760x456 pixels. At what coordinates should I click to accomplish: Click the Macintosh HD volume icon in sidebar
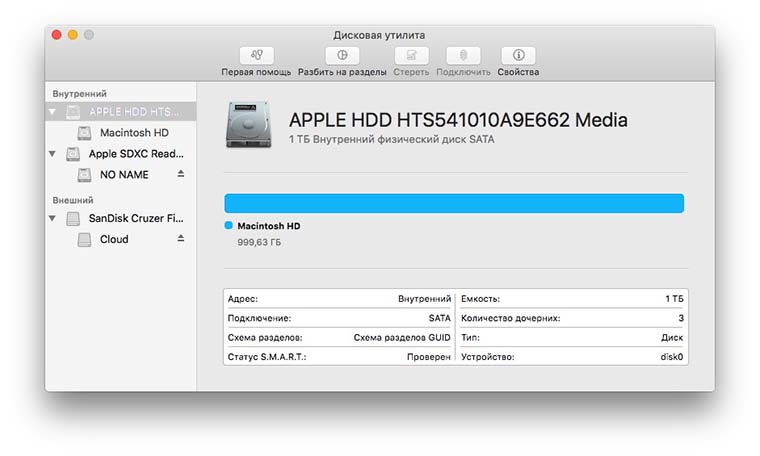(84, 133)
